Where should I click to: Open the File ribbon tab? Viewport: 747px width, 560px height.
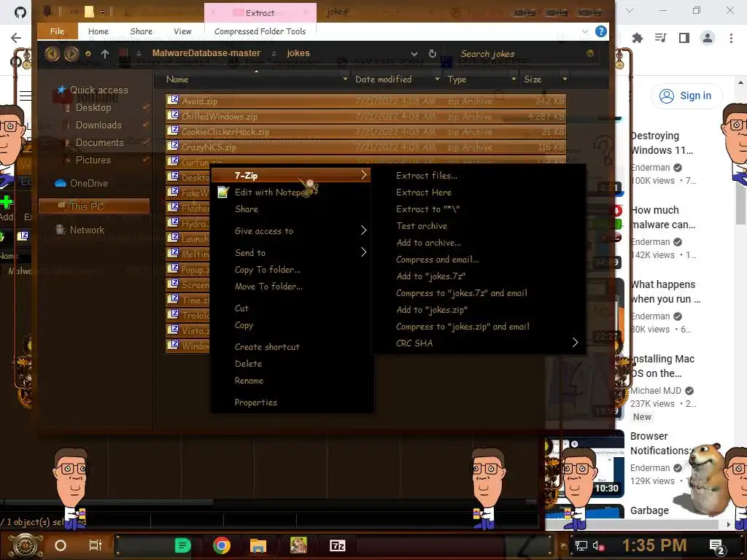point(57,31)
